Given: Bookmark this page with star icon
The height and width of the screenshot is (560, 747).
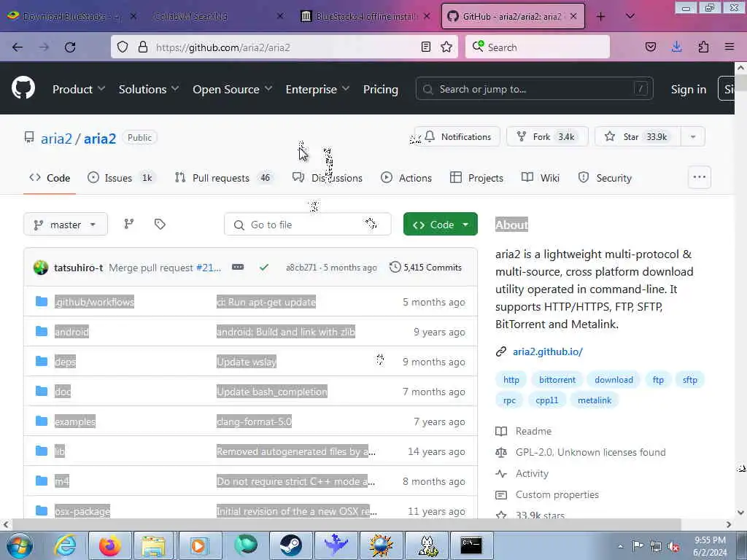Looking at the screenshot, I should pyautogui.click(x=446, y=47).
